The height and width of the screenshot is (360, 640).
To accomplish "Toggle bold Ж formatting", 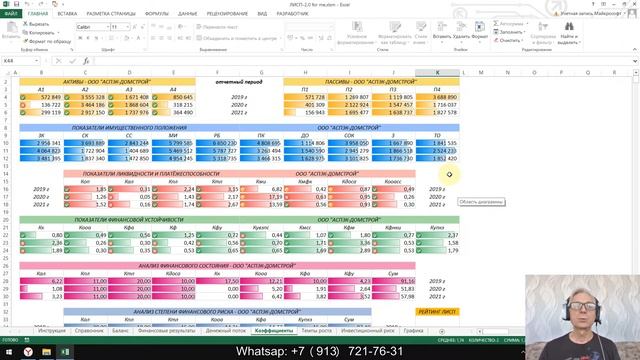I will pyautogui.click(x=80, y=38).
